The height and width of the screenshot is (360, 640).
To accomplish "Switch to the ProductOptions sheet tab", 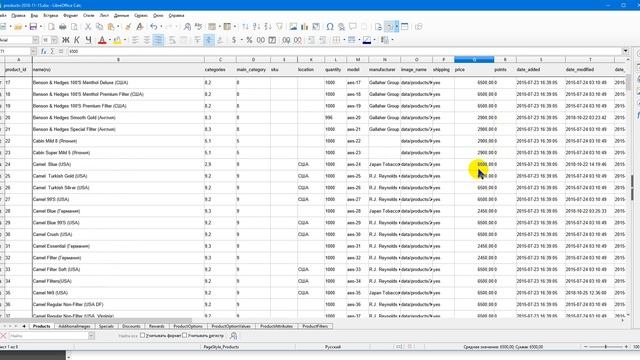I will pos(188,326).
